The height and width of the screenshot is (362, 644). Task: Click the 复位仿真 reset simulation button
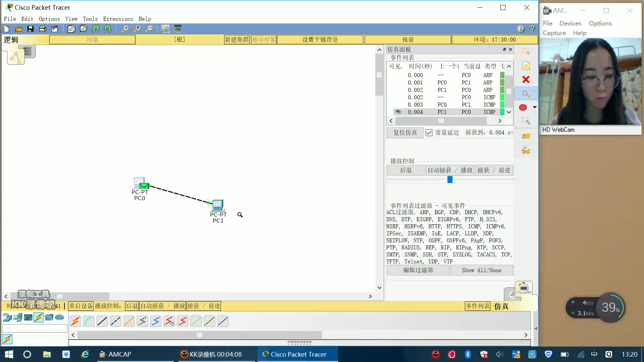[x=405, y=133]
